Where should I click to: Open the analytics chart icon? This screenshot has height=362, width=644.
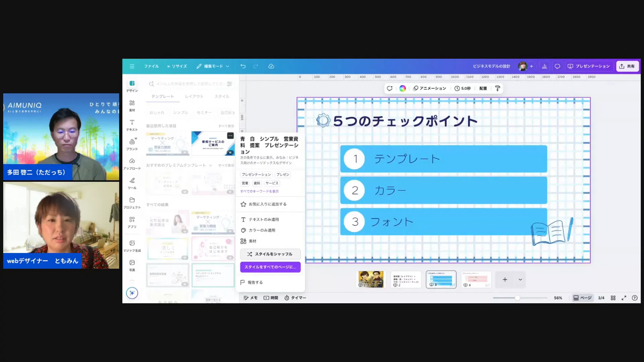click(544, 66)
